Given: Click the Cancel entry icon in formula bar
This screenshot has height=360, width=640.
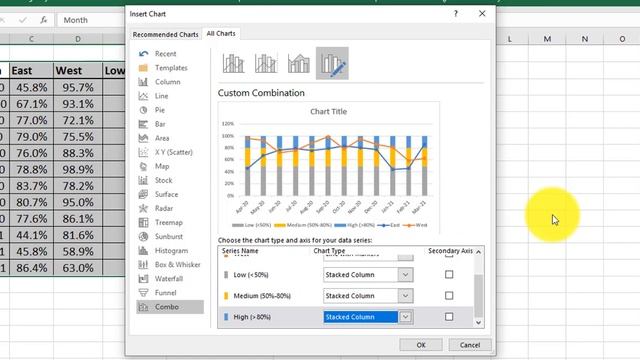Looking at the screenshot, I should 2,20.
